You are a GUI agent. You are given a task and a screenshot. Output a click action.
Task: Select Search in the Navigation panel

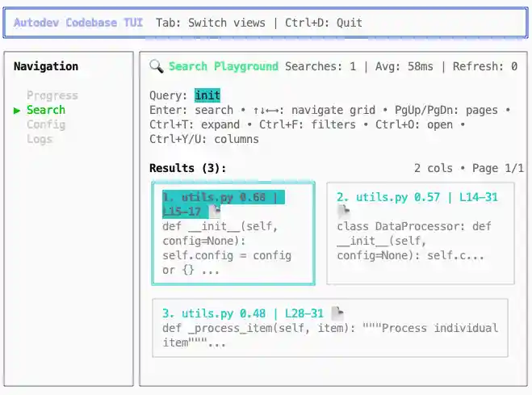46,110
